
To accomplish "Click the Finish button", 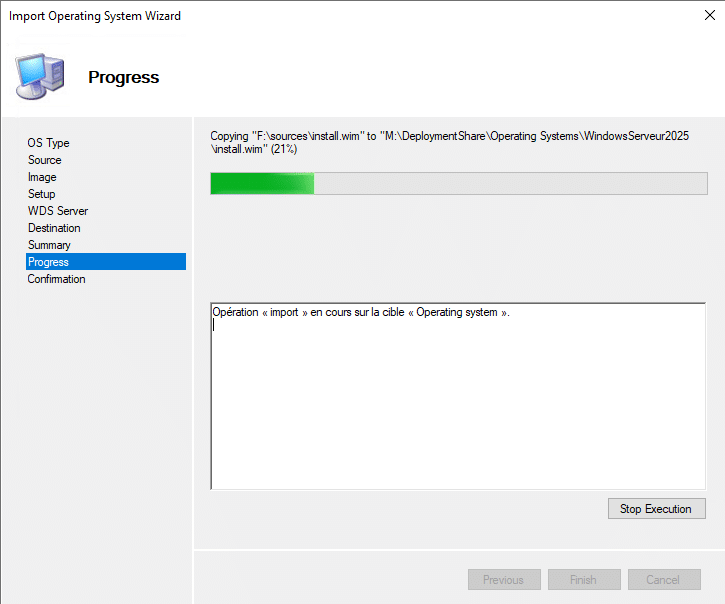I will click(x=583, y=580).
